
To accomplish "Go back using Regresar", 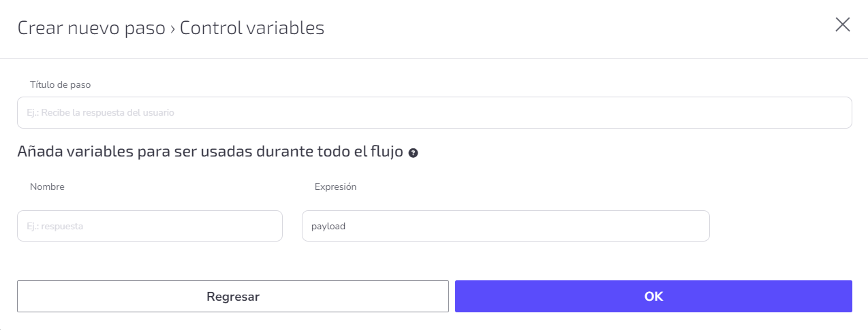I will tap(233, 297).
